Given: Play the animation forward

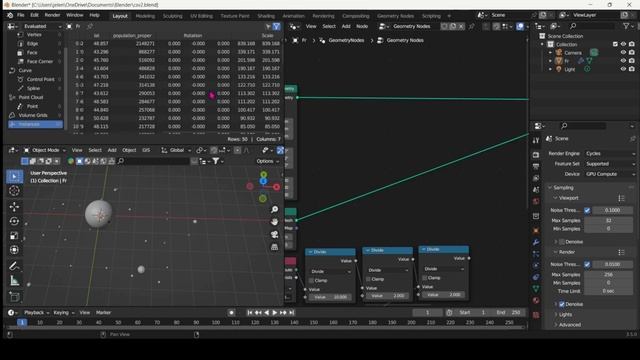Looking at the screenshot, I should (275, 313).
